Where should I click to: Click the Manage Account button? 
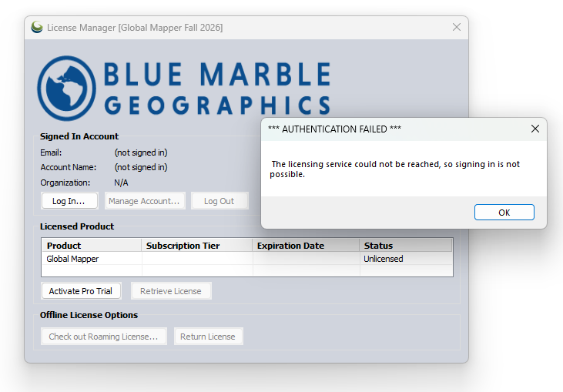[145, 201]
